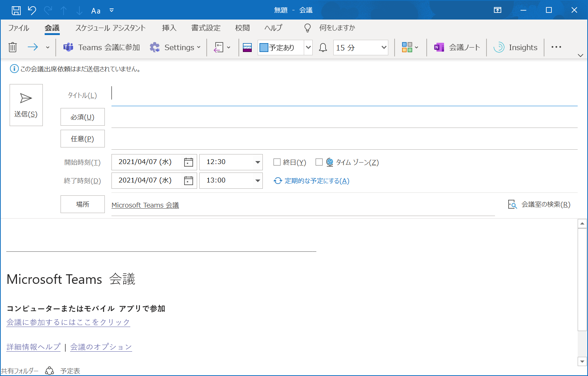Go to the next item with the down arrow

79,10
